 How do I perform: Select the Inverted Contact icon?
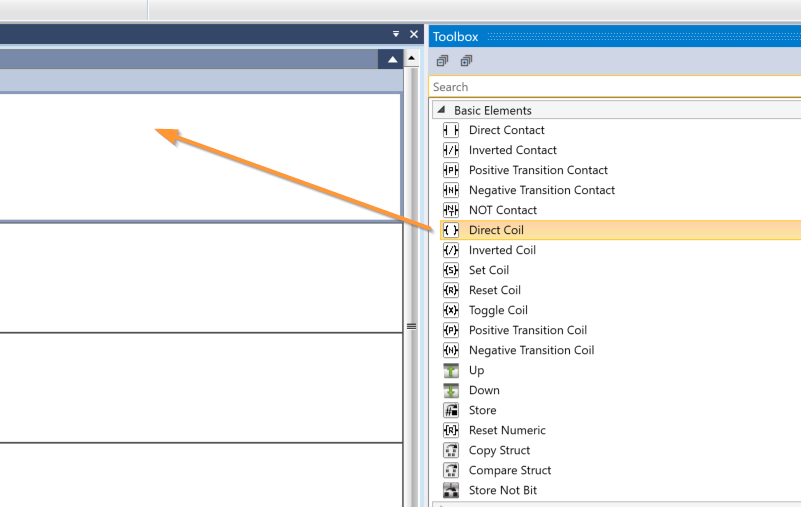click(450, 150)
